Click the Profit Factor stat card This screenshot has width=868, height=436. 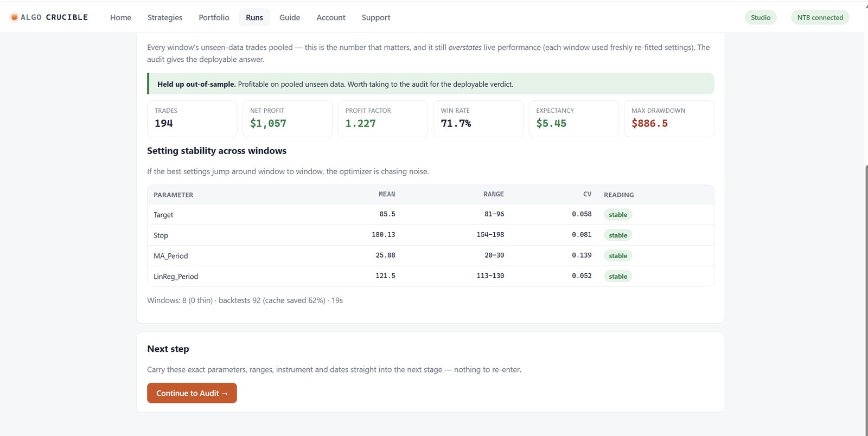click(383, 119)
